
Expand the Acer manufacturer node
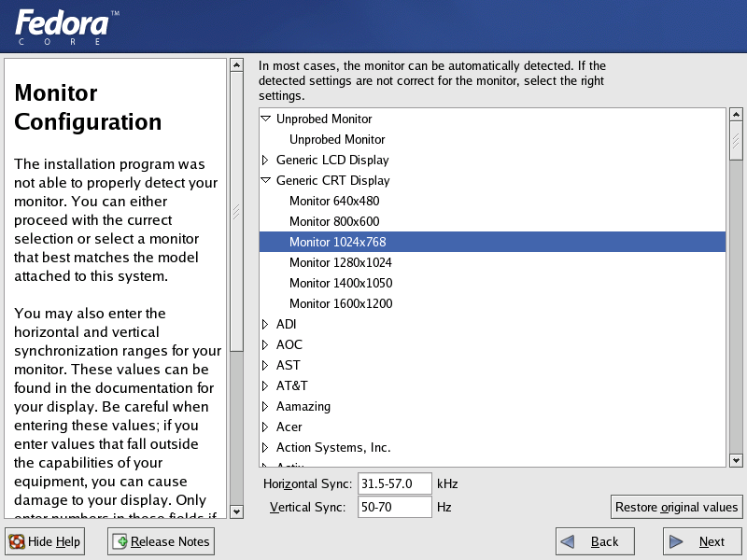265,427
